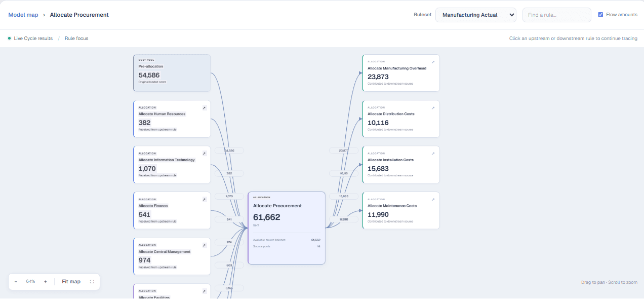
Task: Click the 61,662 sent amount
Action: pos(267,217)
